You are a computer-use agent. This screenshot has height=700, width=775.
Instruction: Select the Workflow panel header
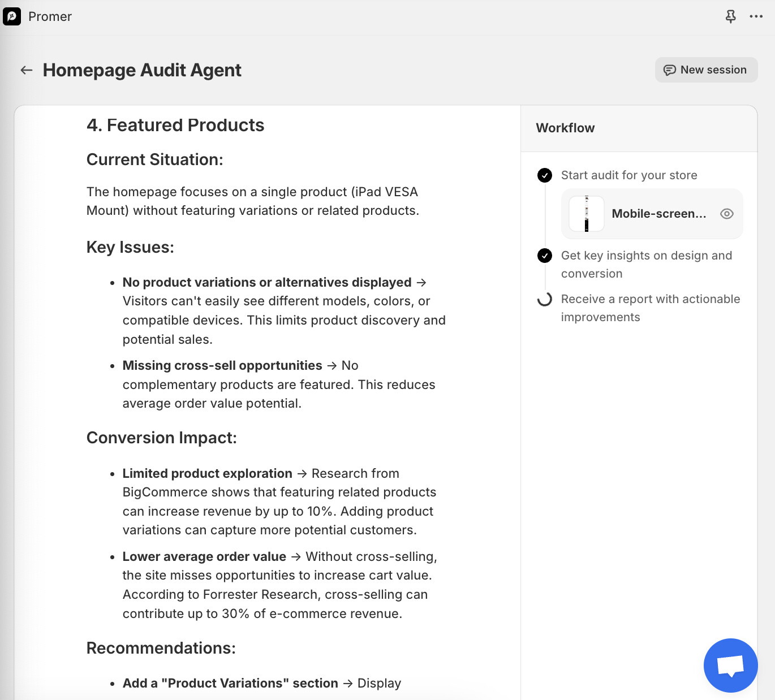tap(565, 128)
